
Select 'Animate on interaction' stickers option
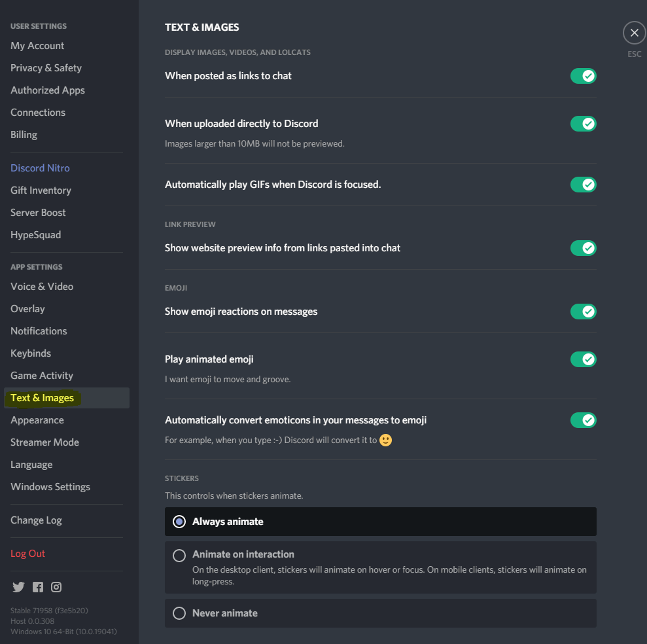point(381,567)
